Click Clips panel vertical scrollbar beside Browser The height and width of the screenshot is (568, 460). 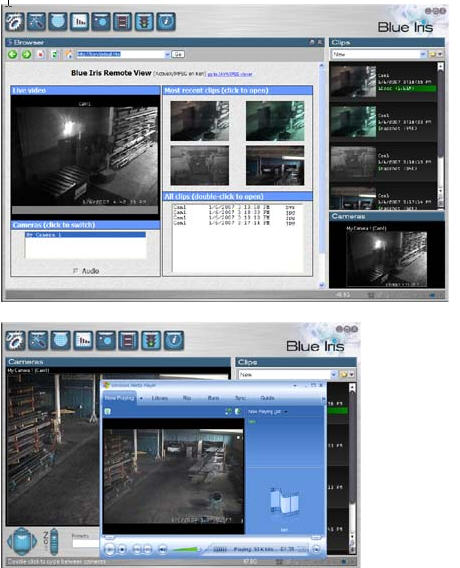pos(441,136)
